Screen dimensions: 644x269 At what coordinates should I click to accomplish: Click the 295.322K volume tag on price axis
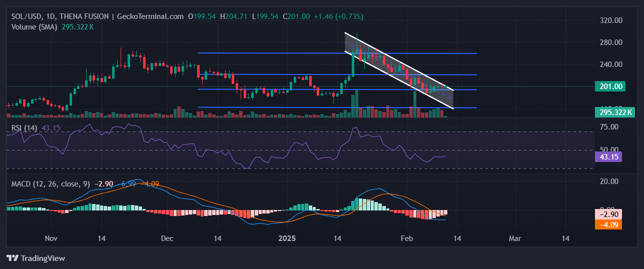[614, 112]
